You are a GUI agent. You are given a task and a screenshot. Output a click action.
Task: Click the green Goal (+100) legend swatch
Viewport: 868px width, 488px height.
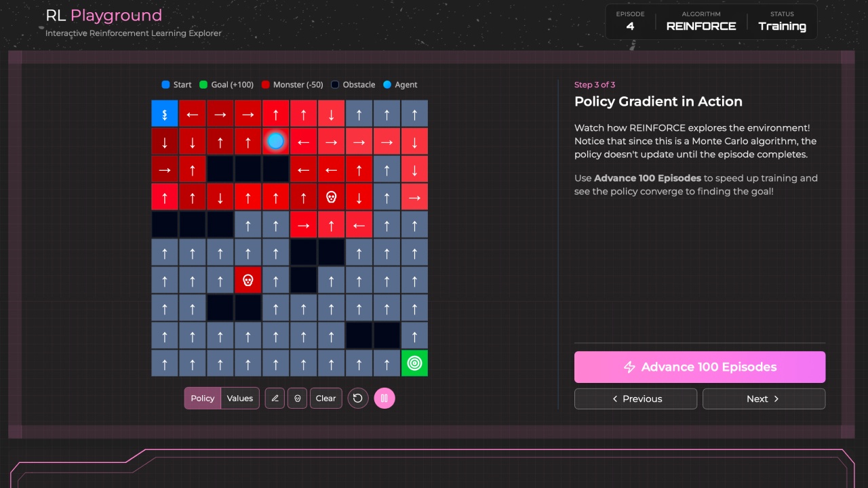pyautogui.click(x=203, y=85)
